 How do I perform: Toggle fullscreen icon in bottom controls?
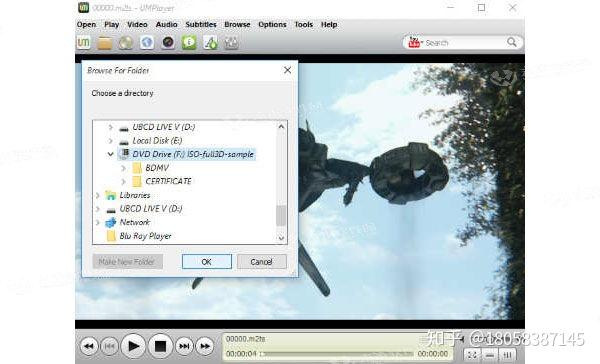pos(473,355)
